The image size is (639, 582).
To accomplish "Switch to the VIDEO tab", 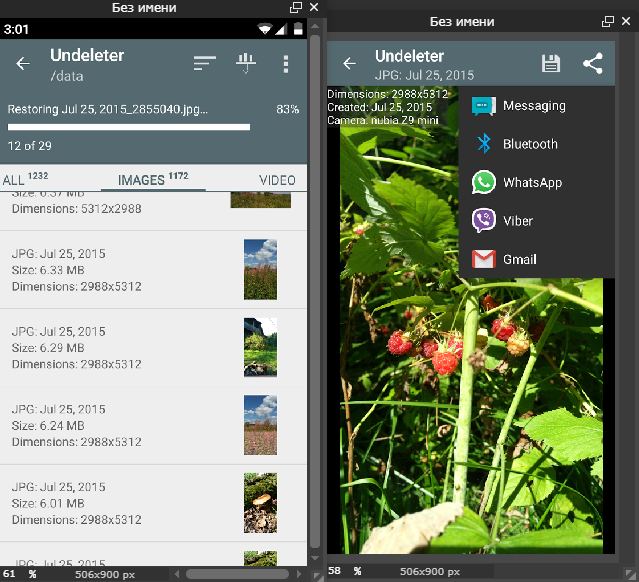I will pyautogui.click(x=278, y=180).
